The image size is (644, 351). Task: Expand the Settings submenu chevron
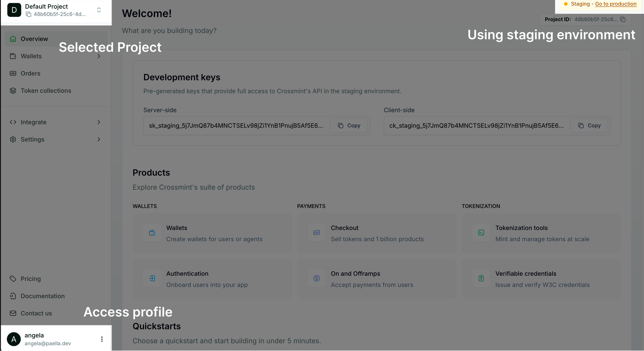pyautogui.click(x=99, y=139)
